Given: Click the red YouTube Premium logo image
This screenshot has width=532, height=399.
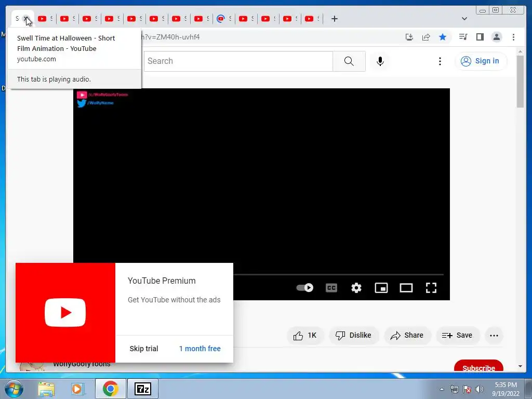Looking at the screenshot, I should (65, 312).
